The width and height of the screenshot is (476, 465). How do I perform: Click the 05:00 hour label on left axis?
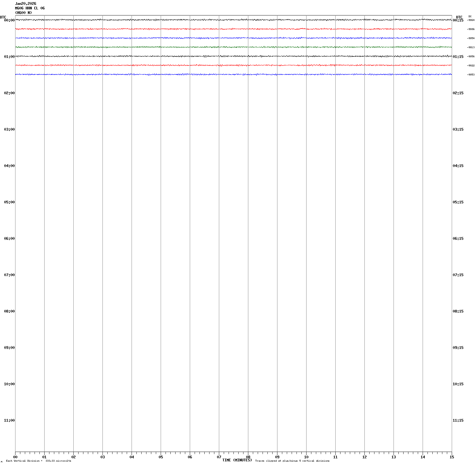(x=9, y=202)
